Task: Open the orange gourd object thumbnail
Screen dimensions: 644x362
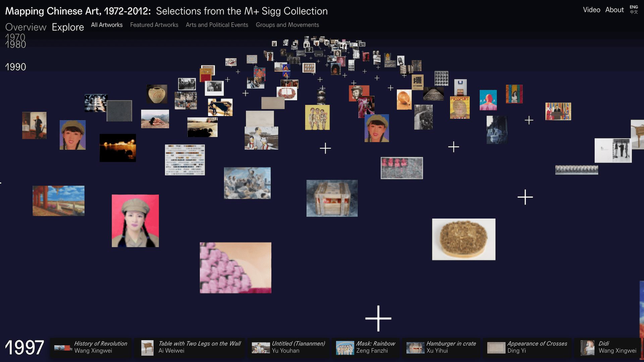Action: (x=404, y=100)
